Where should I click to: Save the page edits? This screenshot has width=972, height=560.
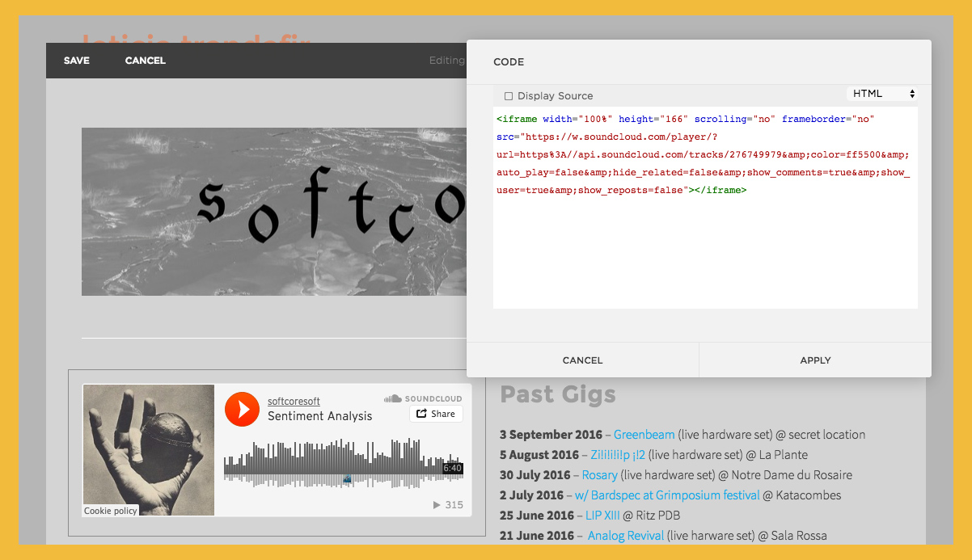coord(77,61)
